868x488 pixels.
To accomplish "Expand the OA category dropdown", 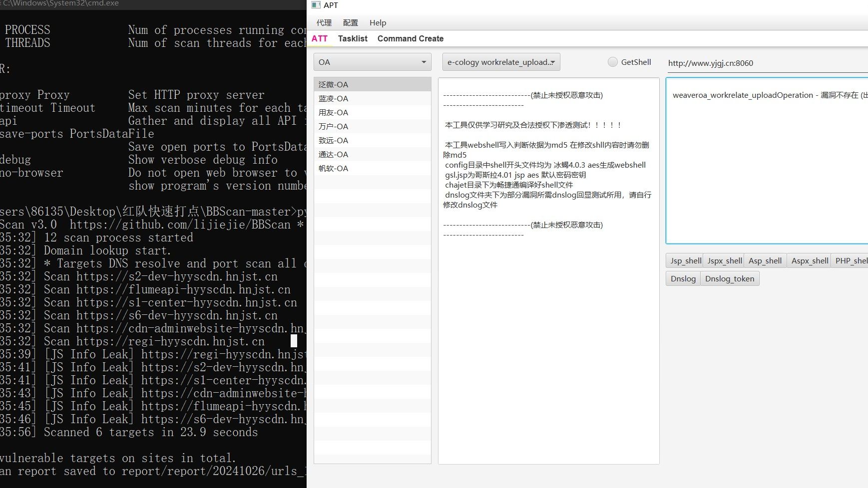I will pos(372,62).
